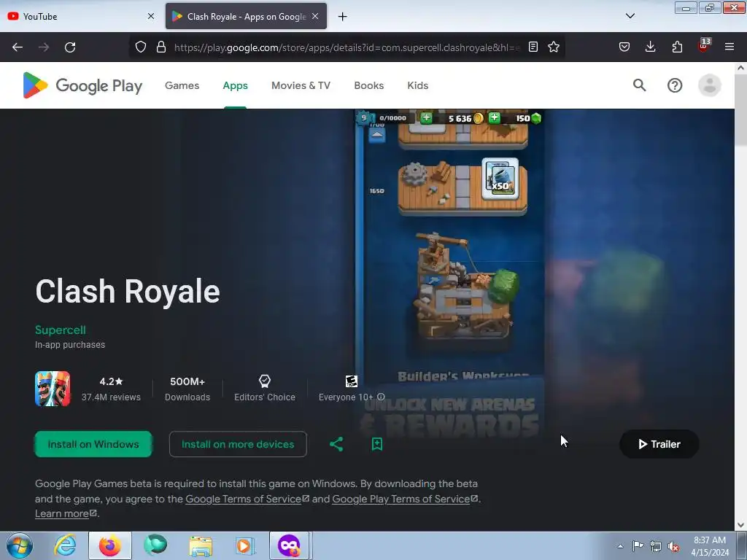Viewport: 747px width, 560px height.
Task: Show the Everyone 10+ content rating info icon
Action: 381,397
